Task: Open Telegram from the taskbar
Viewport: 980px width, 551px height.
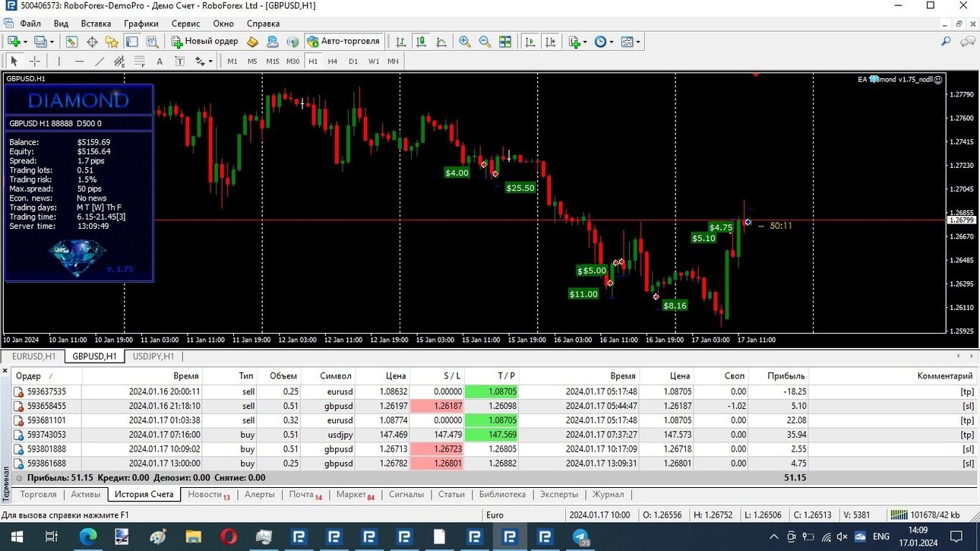Action: coord(582,537)
